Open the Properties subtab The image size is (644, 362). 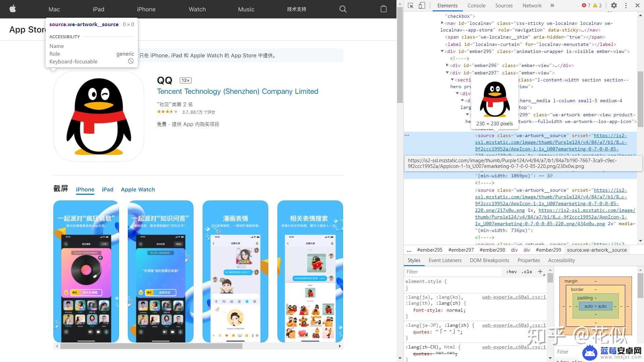[529, 260]
